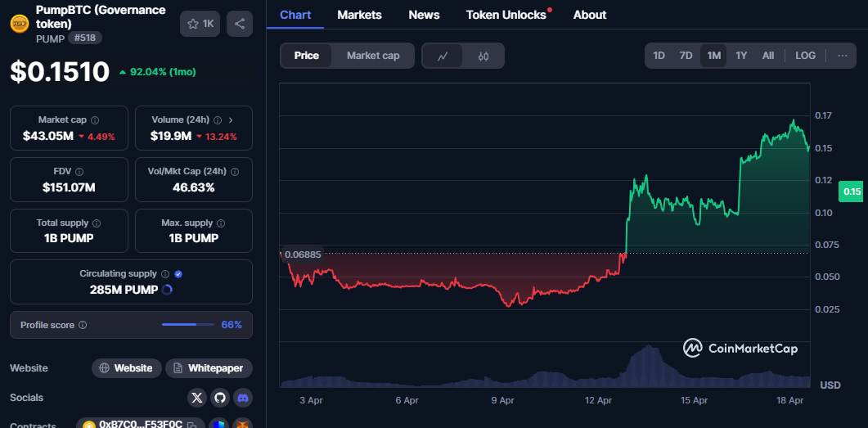Click the volume bars under chart
The width and height of the screenshot is (868, 428).
click(546, 367)
